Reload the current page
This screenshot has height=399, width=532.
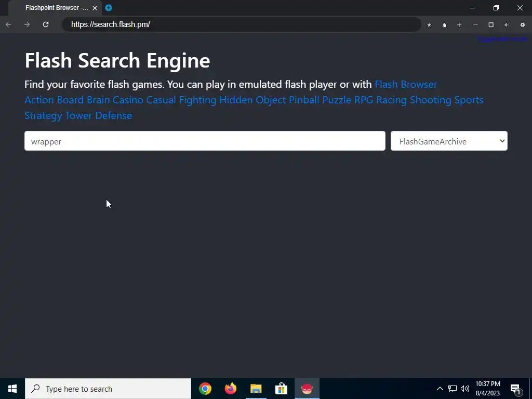46,24
